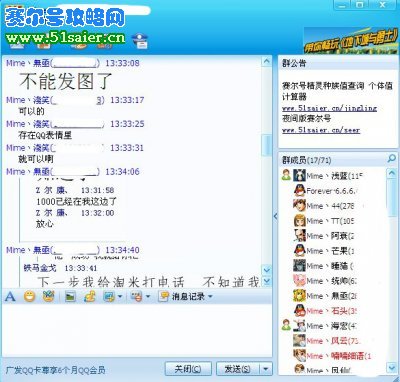Image resolution: width=400 pixels, height=382 pixels.
Task: Click the send picture icon
Action: (x=70, y=296)
